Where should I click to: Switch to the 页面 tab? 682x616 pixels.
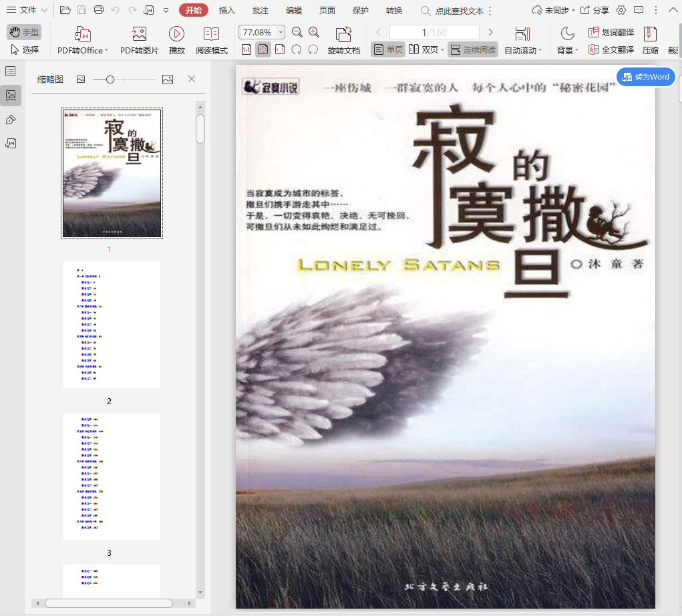pyautogui.click(x=327, y=10)
